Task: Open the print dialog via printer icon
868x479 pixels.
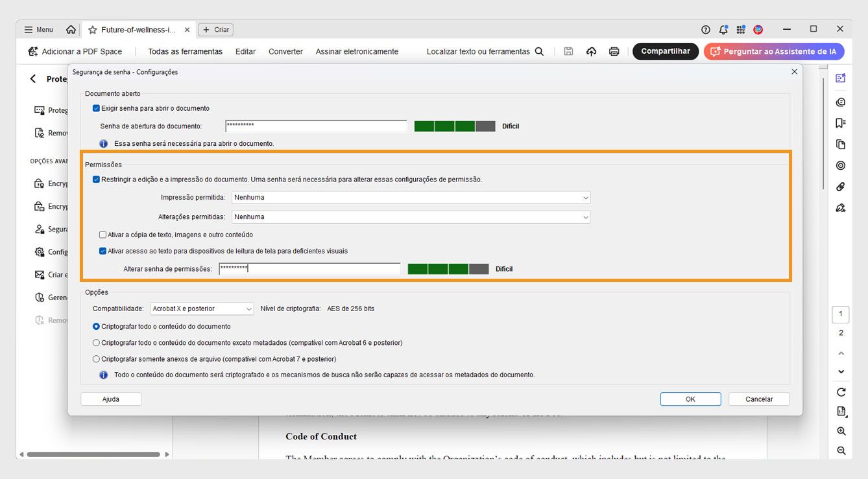Action: [614, 51]
